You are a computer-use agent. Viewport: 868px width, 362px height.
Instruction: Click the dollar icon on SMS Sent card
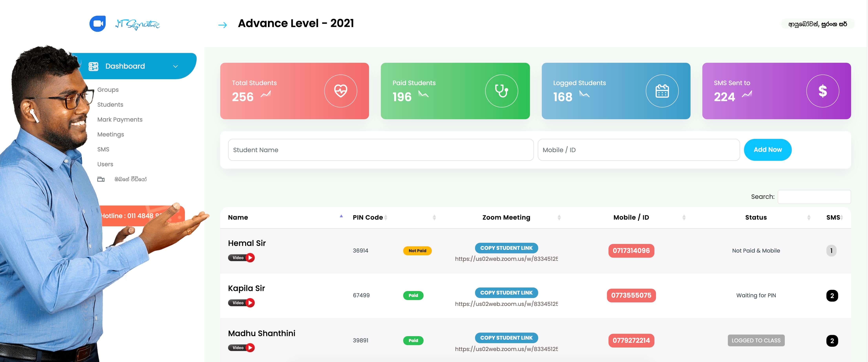[822, 91]
